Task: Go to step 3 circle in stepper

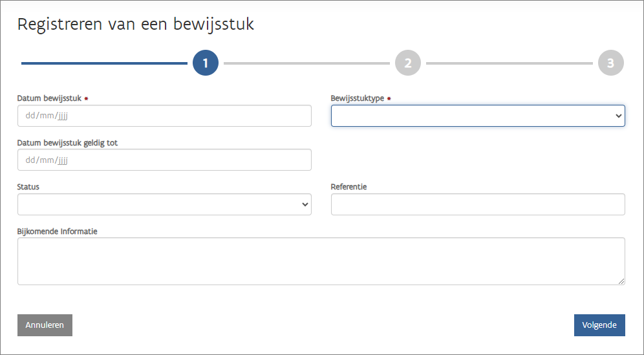Action: click(610, 63)
